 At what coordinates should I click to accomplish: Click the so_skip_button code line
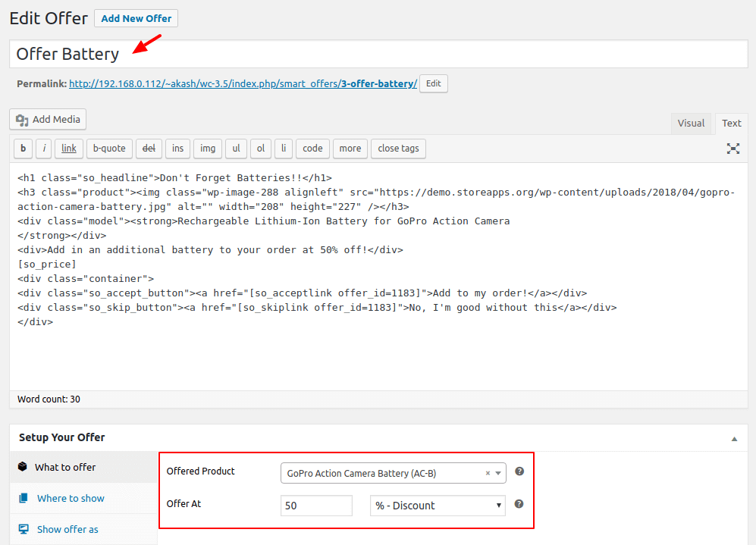coord(317,308)
